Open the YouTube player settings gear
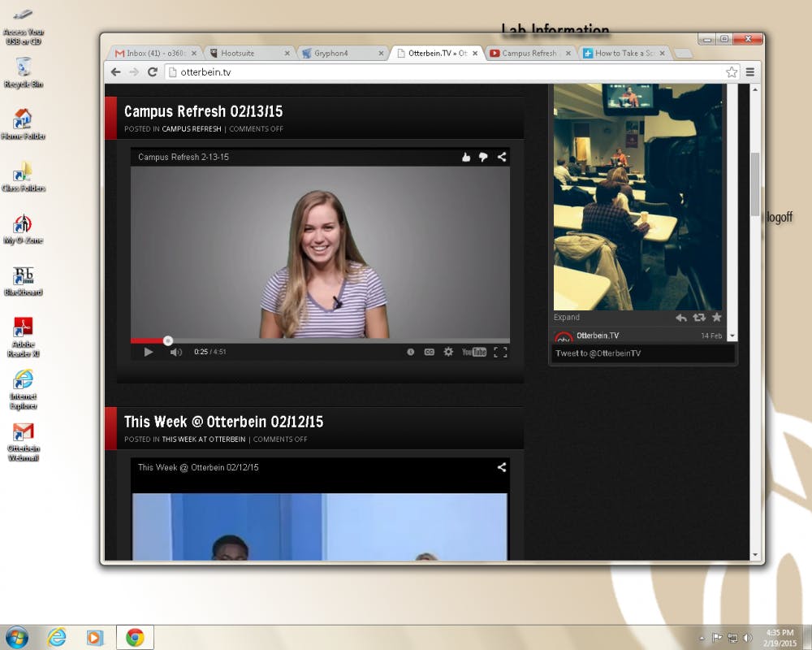 (x=448, y=352)
